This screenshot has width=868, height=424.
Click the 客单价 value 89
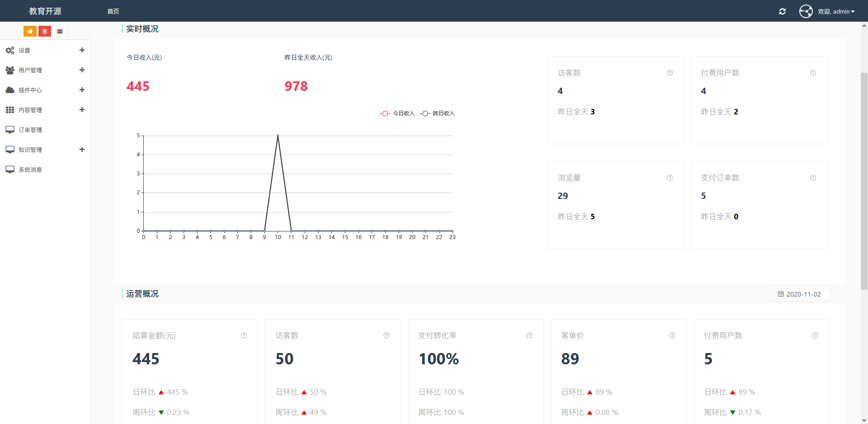(570, 359)
